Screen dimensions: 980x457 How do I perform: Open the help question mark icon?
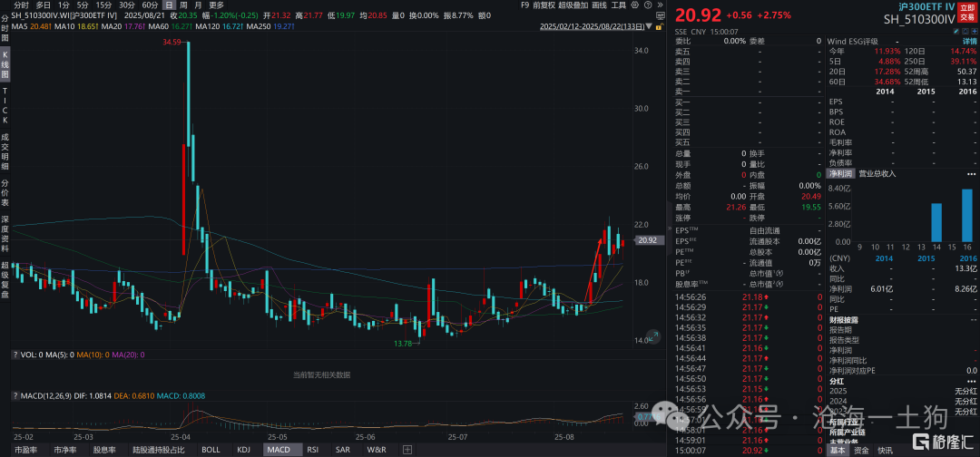click(x=648, y=5)
